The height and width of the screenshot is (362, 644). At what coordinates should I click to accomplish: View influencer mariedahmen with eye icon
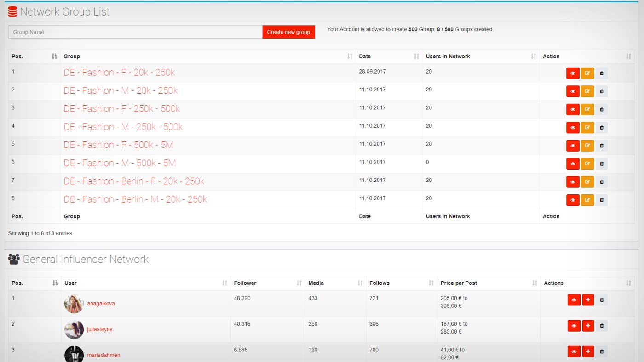(574, 352)
